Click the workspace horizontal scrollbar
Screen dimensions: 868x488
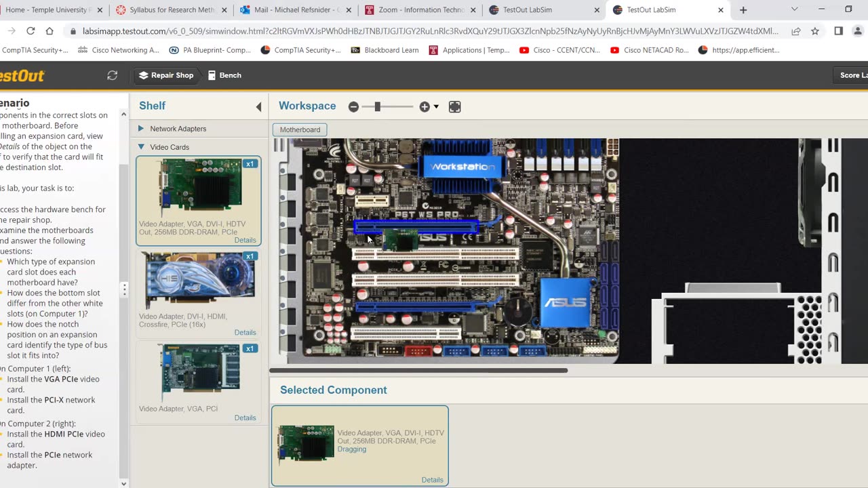tap(418, 370)
